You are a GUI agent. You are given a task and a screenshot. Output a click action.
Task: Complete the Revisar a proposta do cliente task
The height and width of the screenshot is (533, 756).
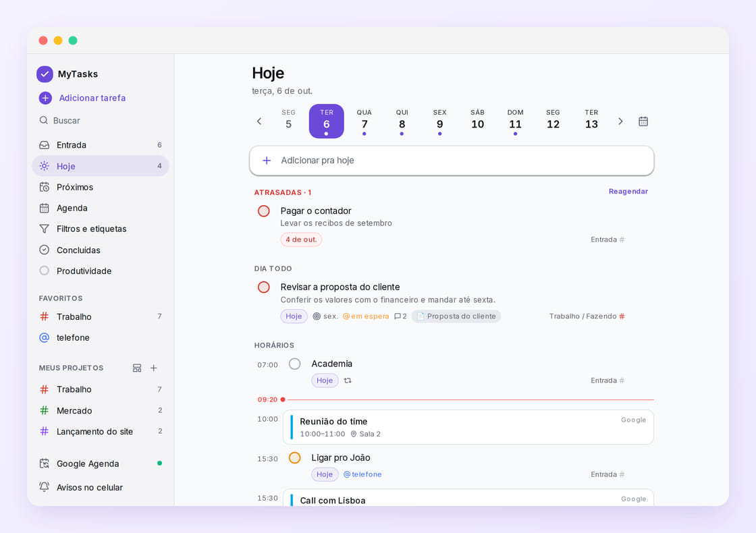(x=264, y=287)
